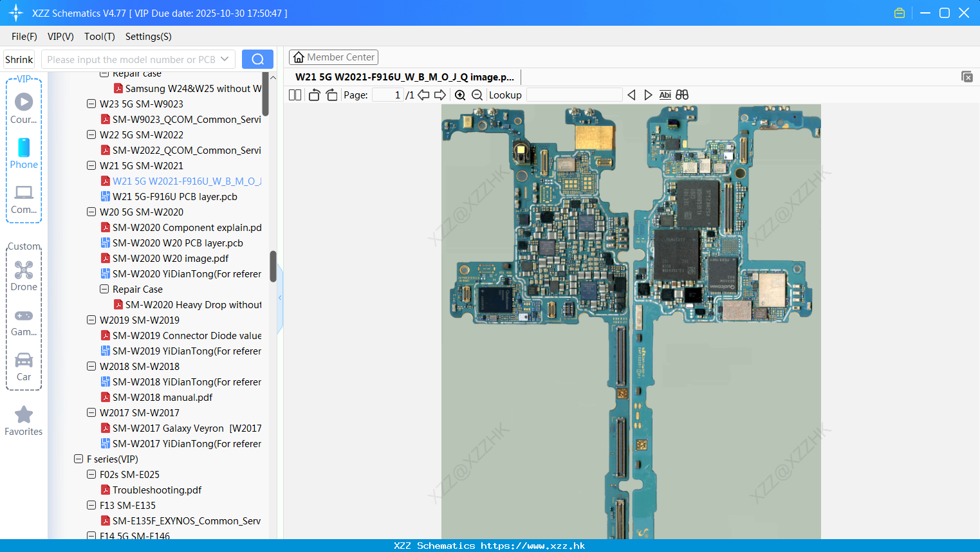Select the W21 5G W2021-F916U image tab
This screenshot has width=980, height=552.
(x=405, y=77)
